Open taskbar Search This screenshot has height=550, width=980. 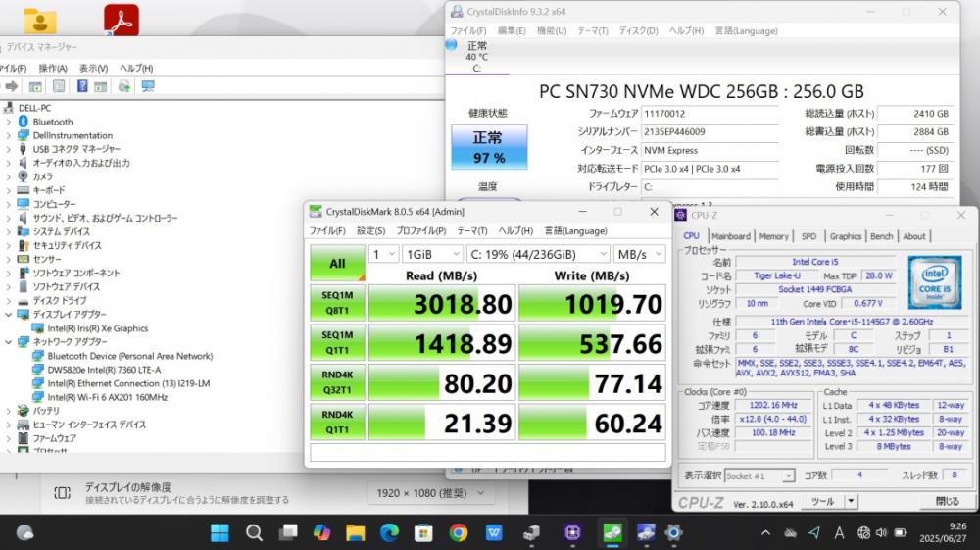tap(254, 532)
